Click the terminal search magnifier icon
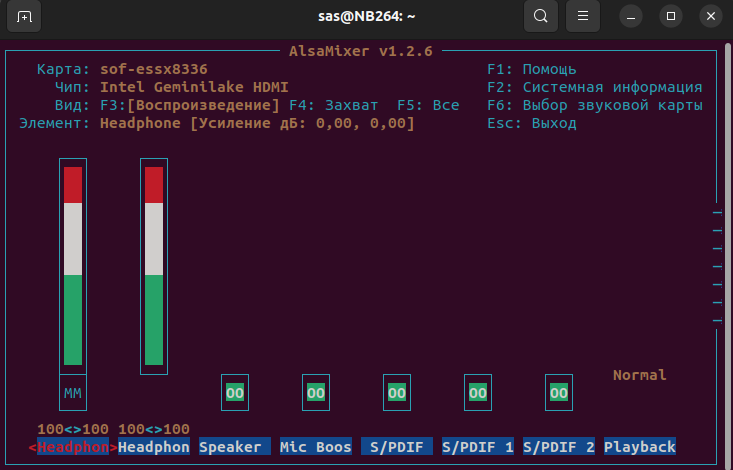This screenshot has width=733, height=470. [x=540, y=16]
